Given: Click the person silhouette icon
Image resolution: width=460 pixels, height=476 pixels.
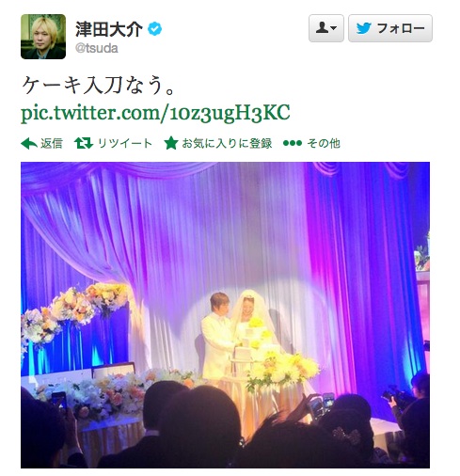Looking at the screenshot, I should [322, 28].
